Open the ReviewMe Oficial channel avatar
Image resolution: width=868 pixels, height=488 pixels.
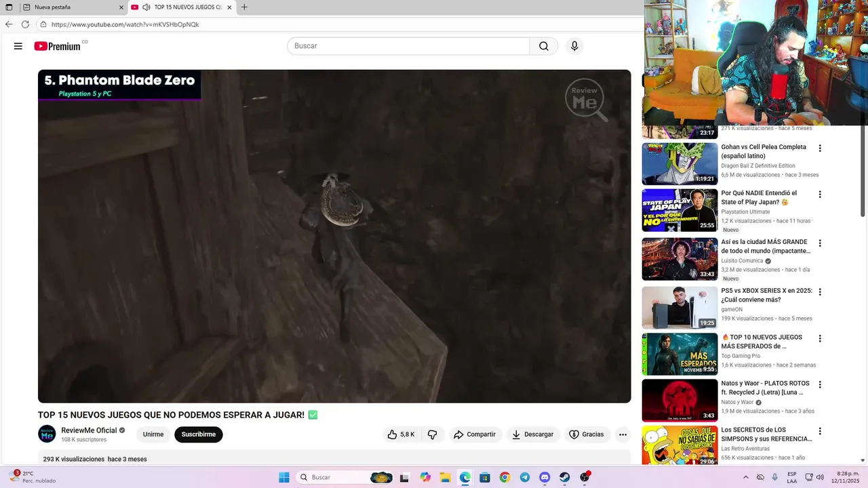pyautogui.click(x=47, y=434)
